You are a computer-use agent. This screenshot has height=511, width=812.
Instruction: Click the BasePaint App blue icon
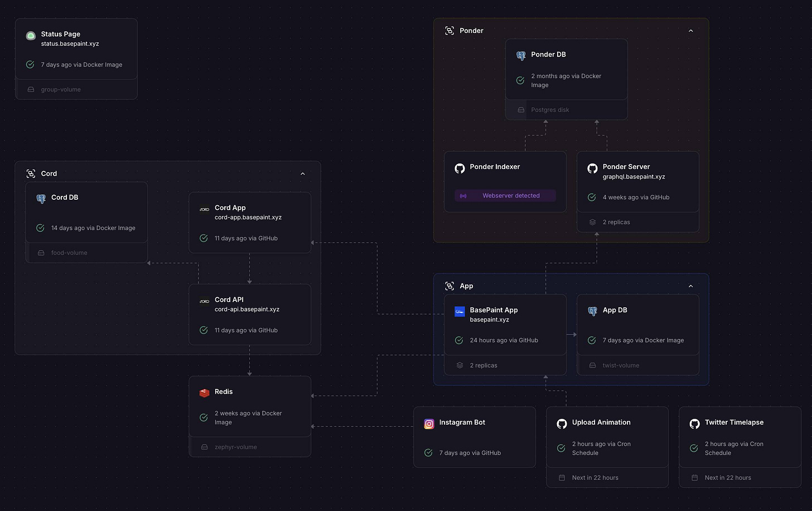coord(460,311)
